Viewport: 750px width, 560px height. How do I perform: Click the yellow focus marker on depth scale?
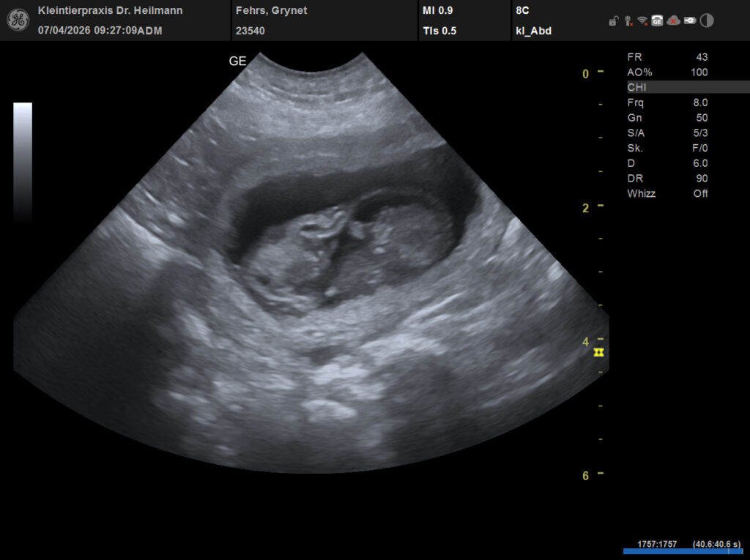point(601,352)
